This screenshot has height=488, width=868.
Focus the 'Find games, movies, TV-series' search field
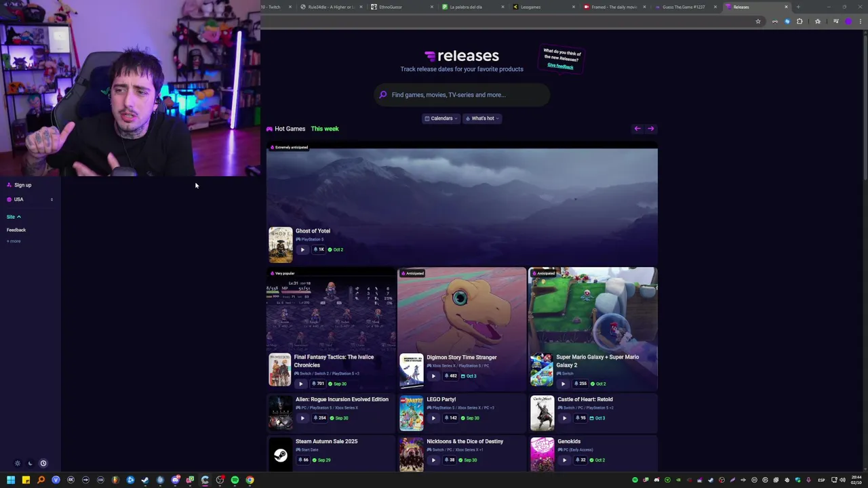[462, 95]
